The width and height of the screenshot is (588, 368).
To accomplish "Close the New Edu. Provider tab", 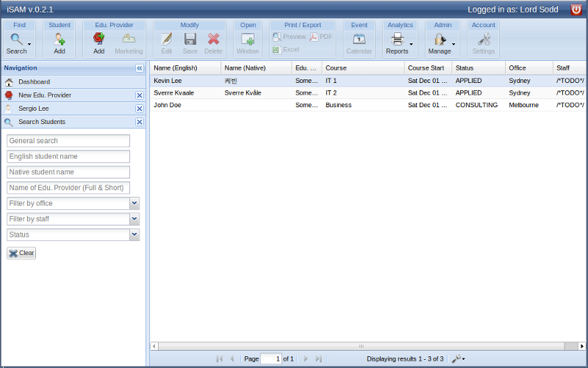I will coord(140,95).
